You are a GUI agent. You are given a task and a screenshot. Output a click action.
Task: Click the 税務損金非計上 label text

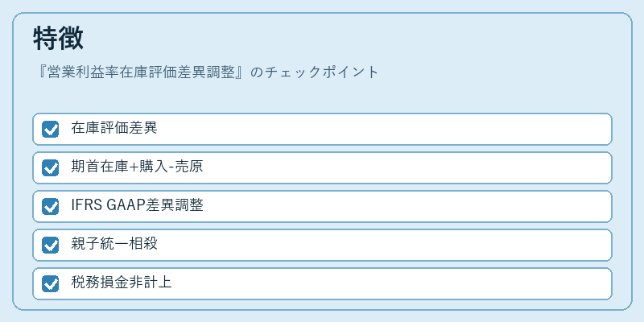[122, 283]
